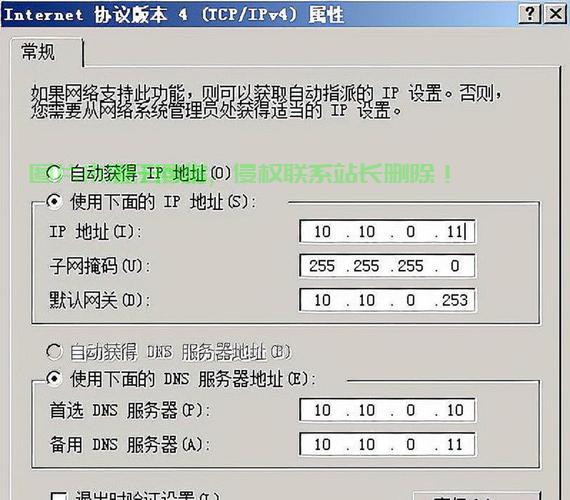Select 使用下面的 IP 地址 radio button
This screenshot has height=500, width=570.
(54, 201)
